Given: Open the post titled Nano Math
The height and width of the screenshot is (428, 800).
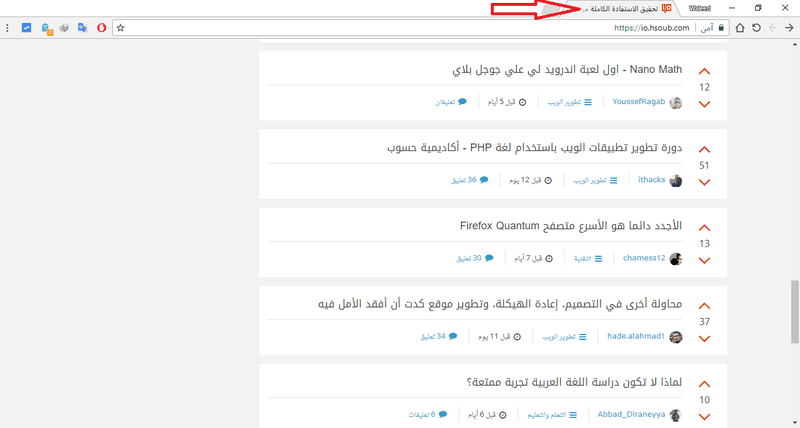Looking at the screenshot, I should tap(567, 69).
